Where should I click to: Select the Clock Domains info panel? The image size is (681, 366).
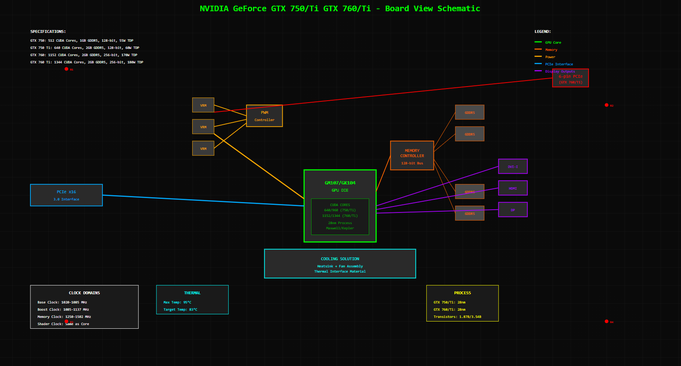(x=84, y=307)
